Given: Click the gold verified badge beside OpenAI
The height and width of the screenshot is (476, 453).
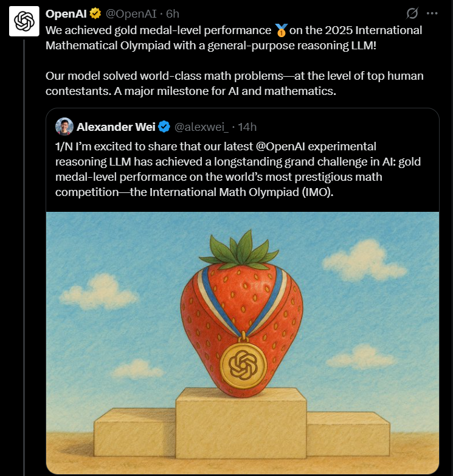Looking at the screenshot, I should point(95,13).
